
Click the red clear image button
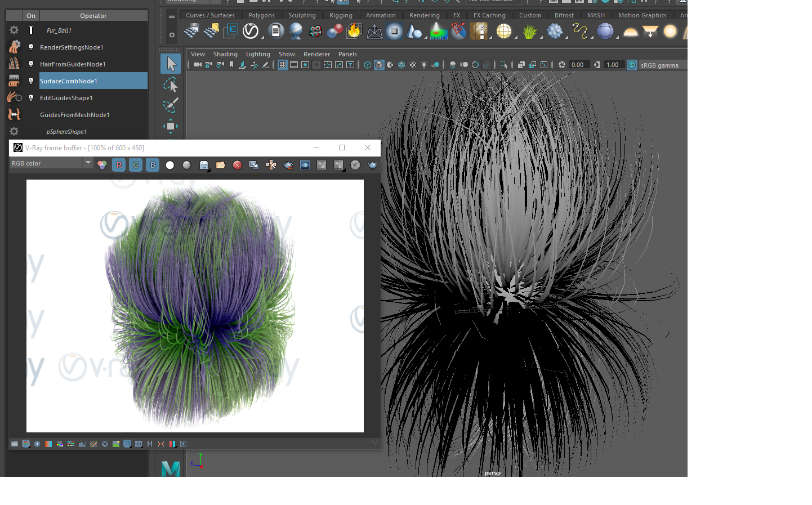237,165
